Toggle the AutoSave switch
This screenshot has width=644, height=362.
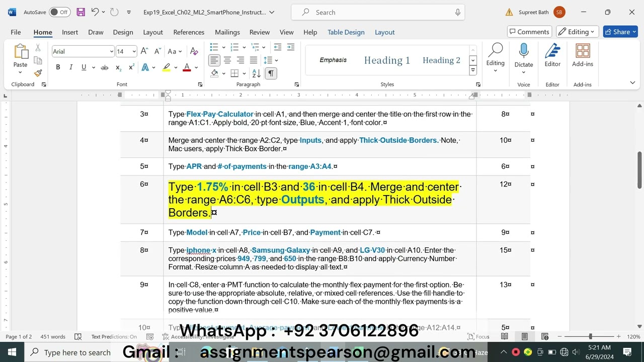[59, 12]
